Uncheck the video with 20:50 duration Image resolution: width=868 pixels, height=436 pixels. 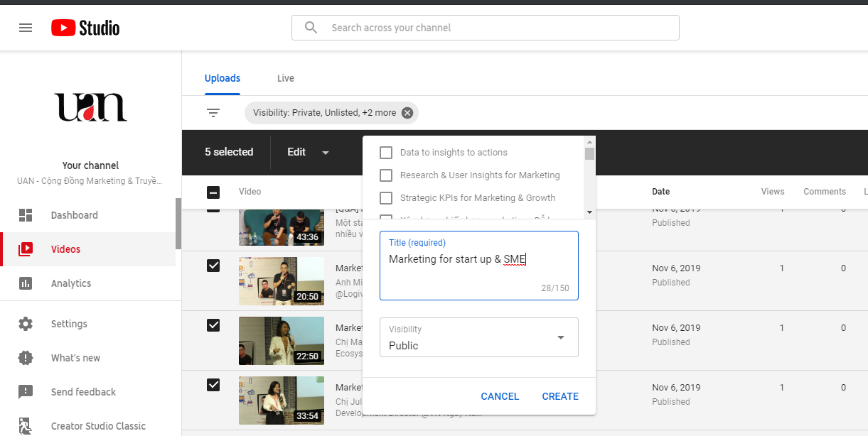[x=213, y=266]
